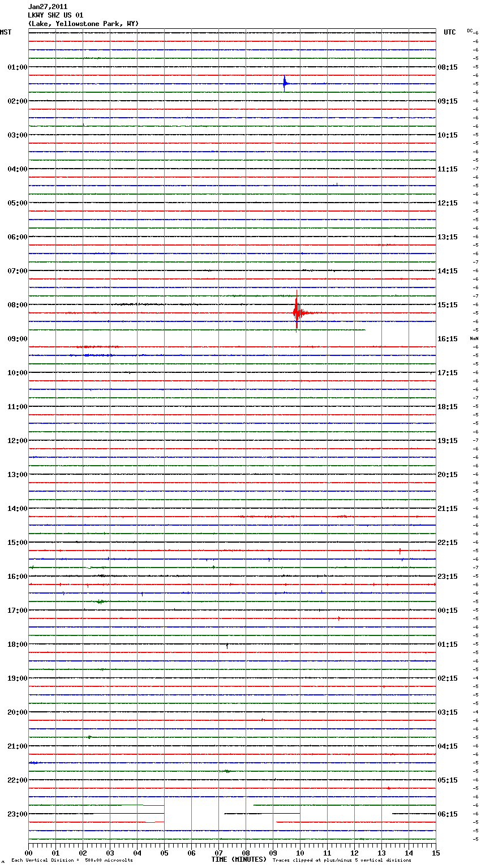The image size is (481, 868).
Task: Click the 12 minute tick label
Action: pos(354,853)
